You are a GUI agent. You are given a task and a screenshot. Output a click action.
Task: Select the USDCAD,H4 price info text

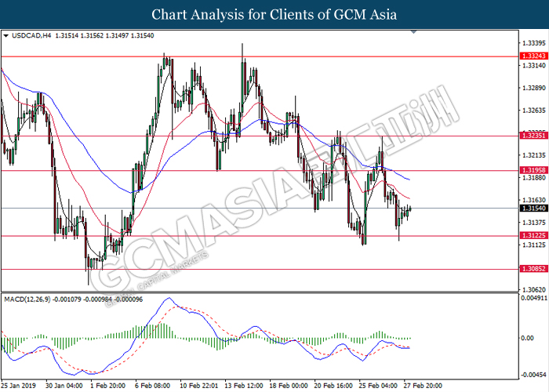(x=83, y=36)
